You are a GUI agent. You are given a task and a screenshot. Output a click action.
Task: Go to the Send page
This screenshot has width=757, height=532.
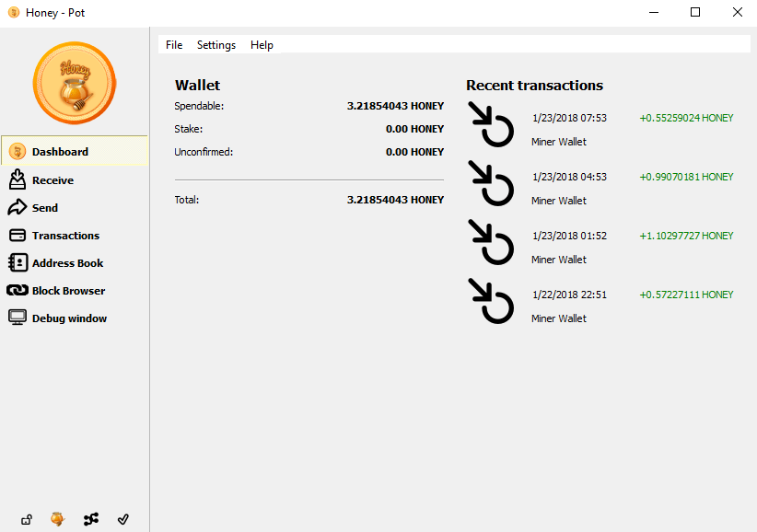click(44, 208)
